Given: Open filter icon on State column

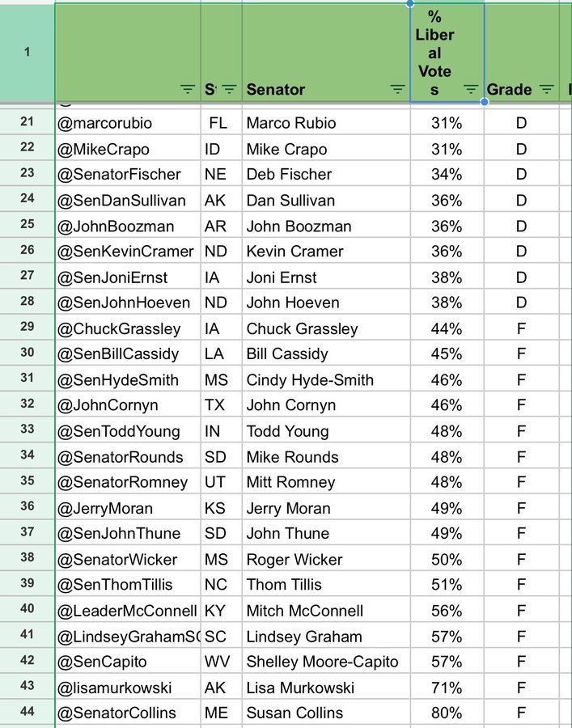Looking at the screenshot, I should tap(229, 90).
